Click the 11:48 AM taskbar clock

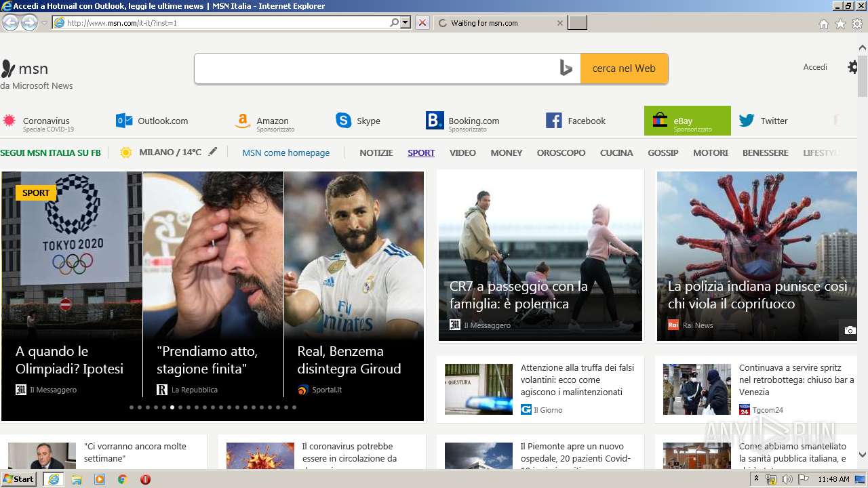click(x=833, y=479)
